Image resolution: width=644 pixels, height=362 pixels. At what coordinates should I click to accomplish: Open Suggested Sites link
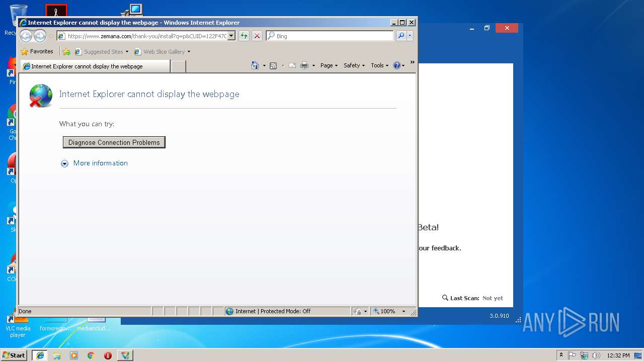click(x=101, y=51)
